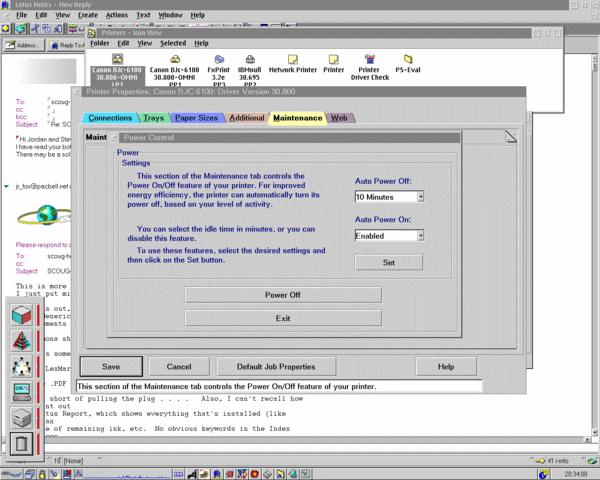600x480 pixels.
Task: Click the globe tray icon beside the clock
Action: (x=544, y=475)
